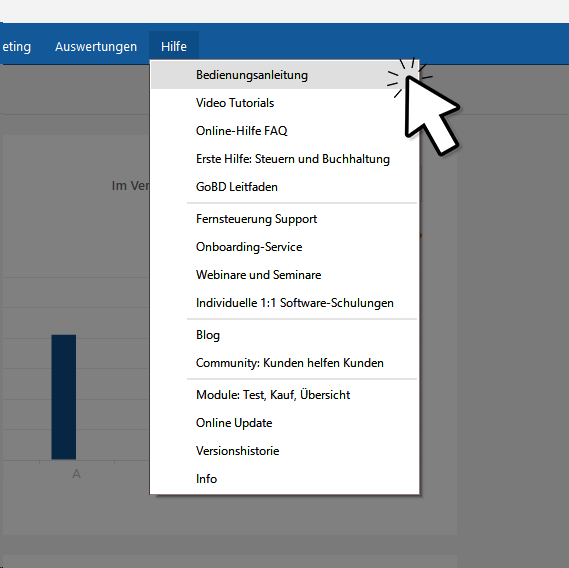Open Versionshistorie
This screenshot has width=569, height=568.
coord(285,451)
